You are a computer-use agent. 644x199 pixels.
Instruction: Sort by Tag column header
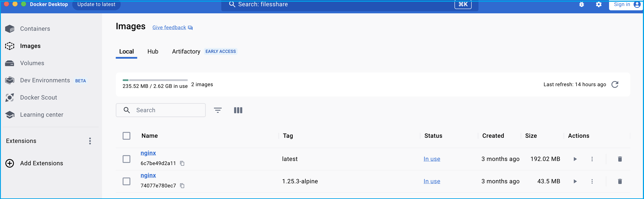click(288, 136)
